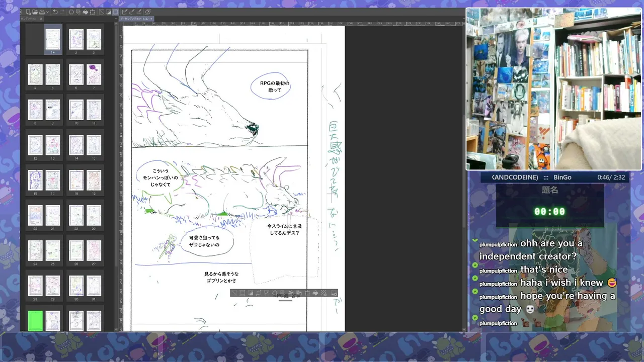The width and height of the screenshot is (644, 362).
Task: Select page 5 thumbnail
Action: pyautogui.click(x=53, y=74)
